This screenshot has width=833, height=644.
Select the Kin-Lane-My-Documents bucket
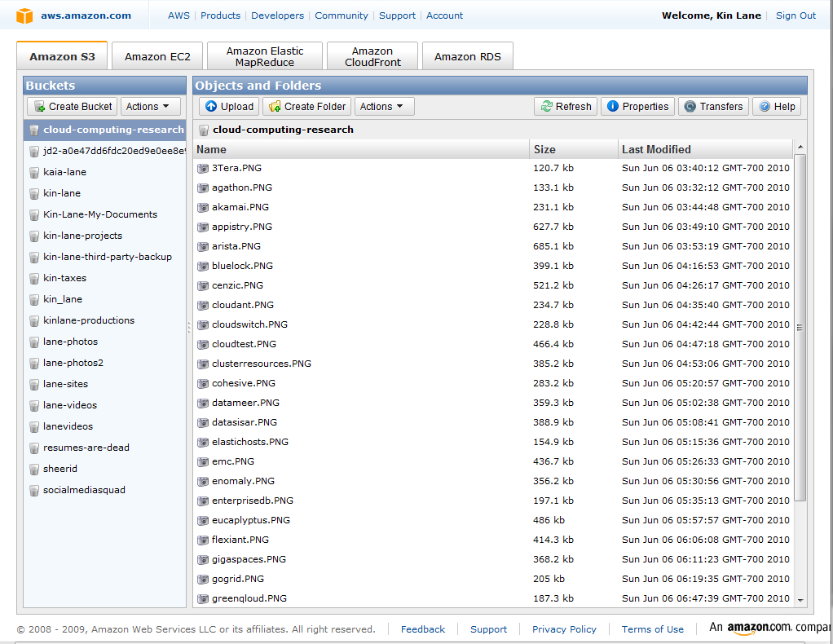(x=104, y=214)
